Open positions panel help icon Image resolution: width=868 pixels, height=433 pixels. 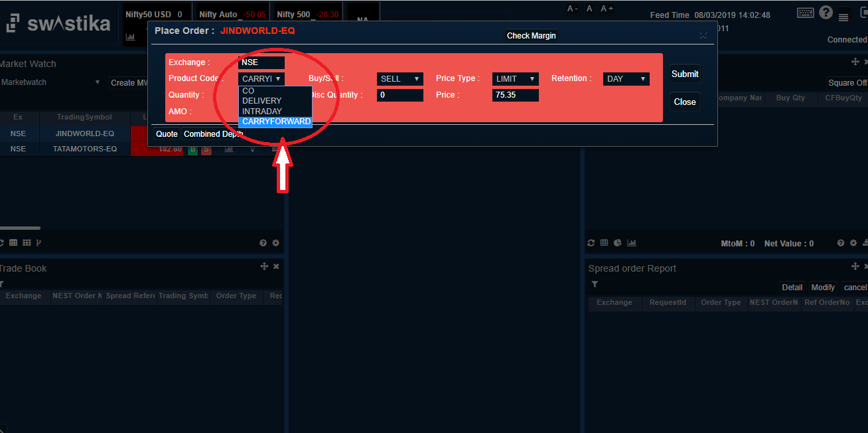point(841,243)
